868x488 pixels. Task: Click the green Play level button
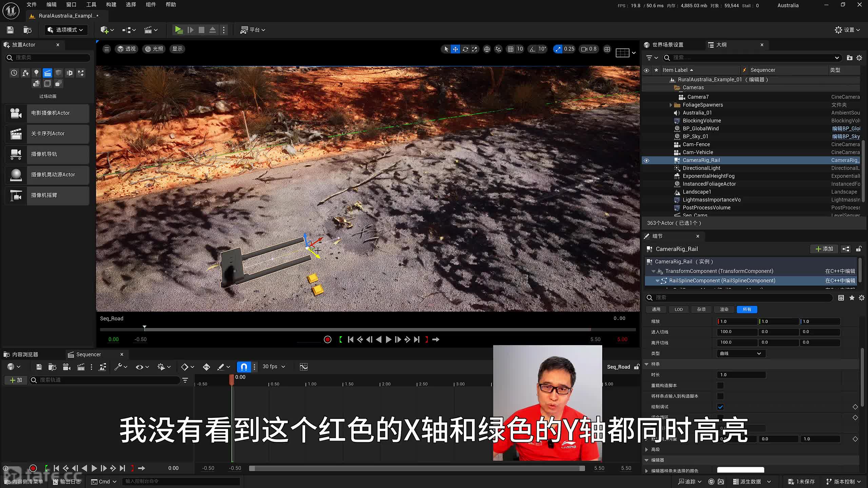point(178,30)
